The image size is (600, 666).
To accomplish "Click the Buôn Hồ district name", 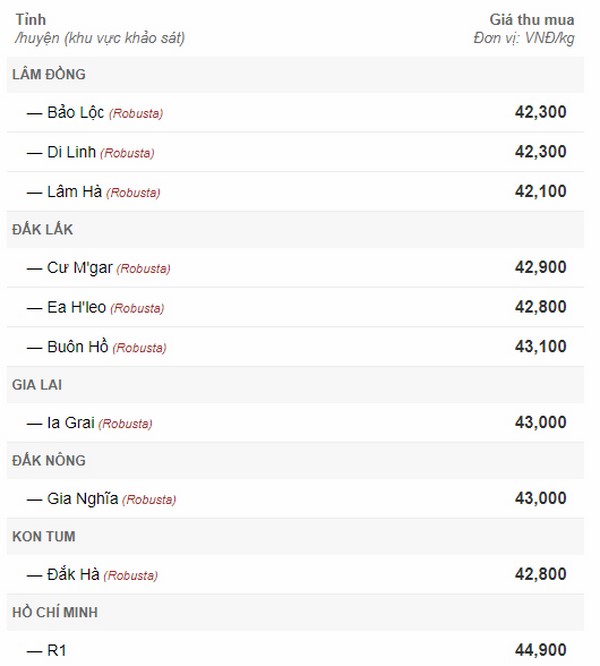I will click(x=78, y=347).
